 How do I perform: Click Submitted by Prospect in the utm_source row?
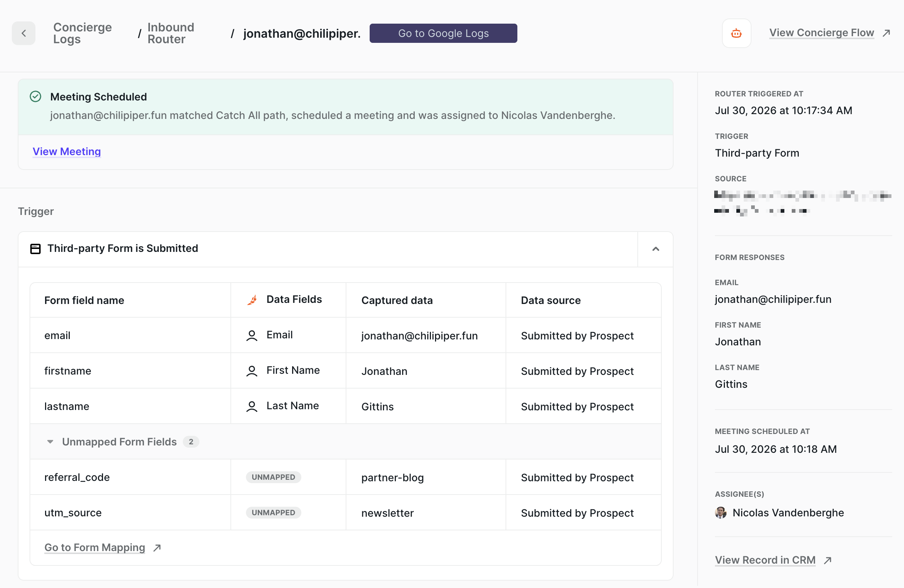[577, 513]
